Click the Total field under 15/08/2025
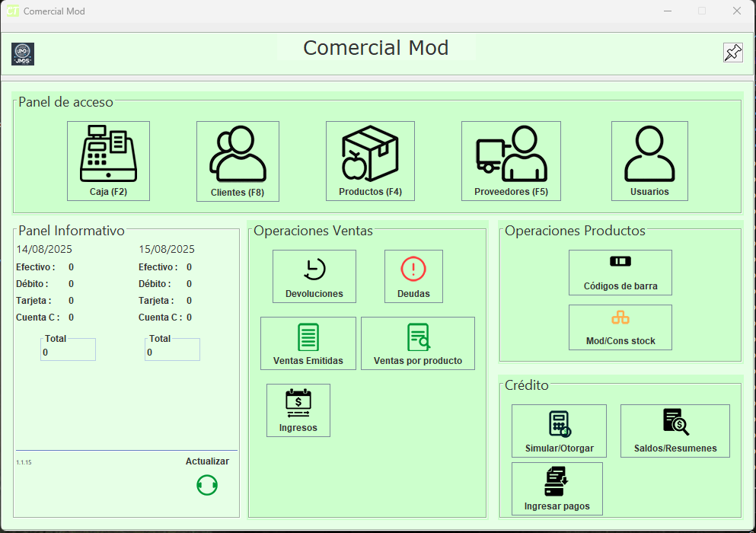 [x=172, y=352]
